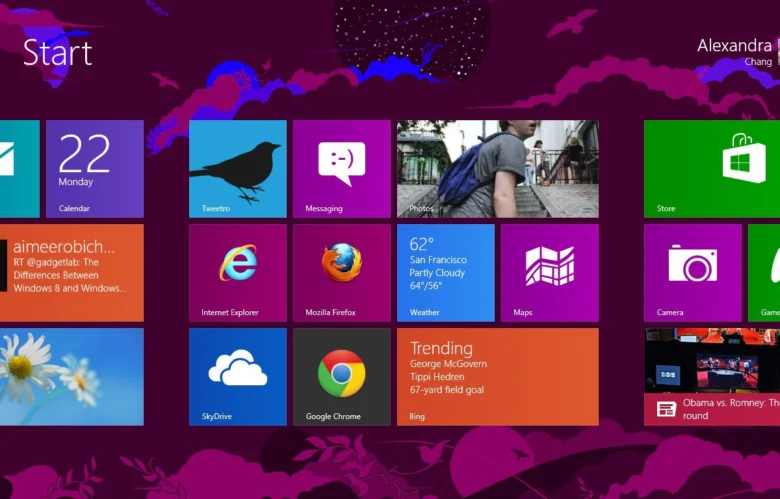Open the Desktop tile with daisies
This screenshot has height=499, width=780.
pyautogui.click(x=72, y=377)
